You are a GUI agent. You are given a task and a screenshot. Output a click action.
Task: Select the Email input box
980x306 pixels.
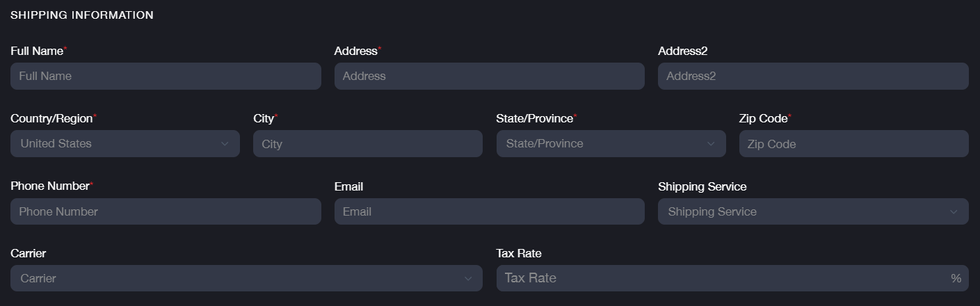pos(489,211)
